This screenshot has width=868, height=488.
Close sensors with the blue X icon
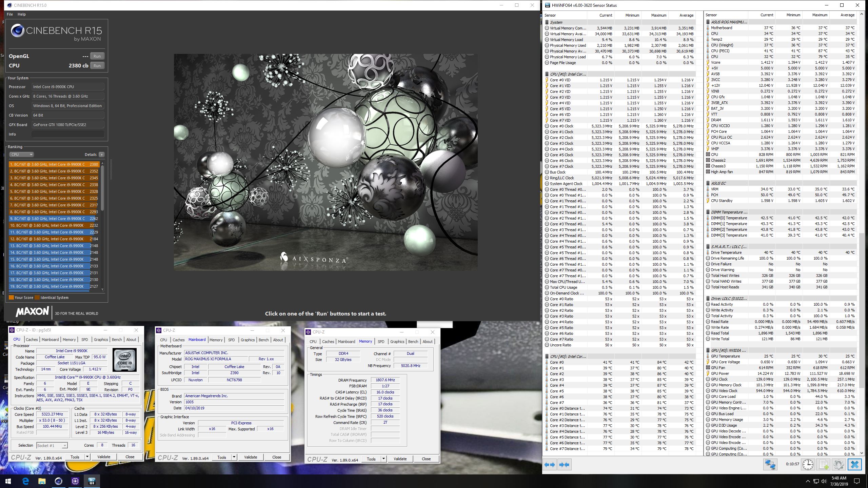click(854, 464)
